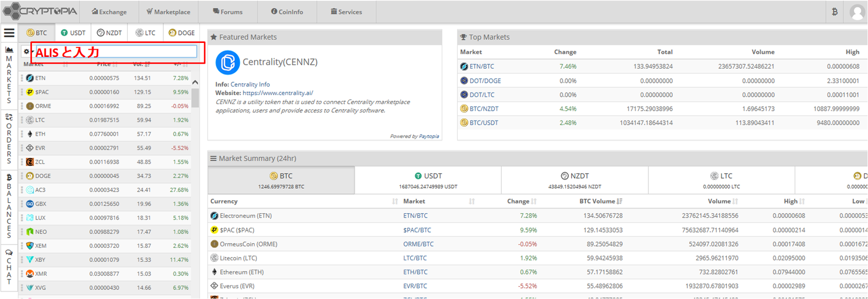Open the CoinInfo menu

pyautogui.click(x=287, y=11)
